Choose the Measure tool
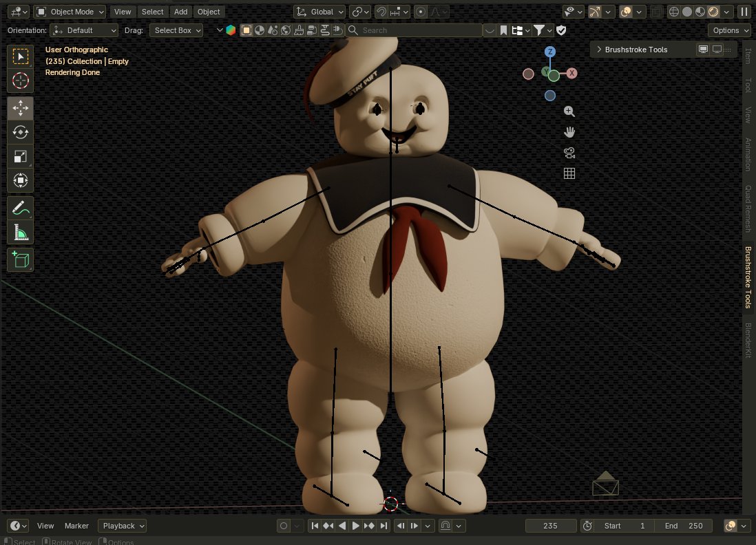This screenshot has height=545, width=756. click(20, 233)
